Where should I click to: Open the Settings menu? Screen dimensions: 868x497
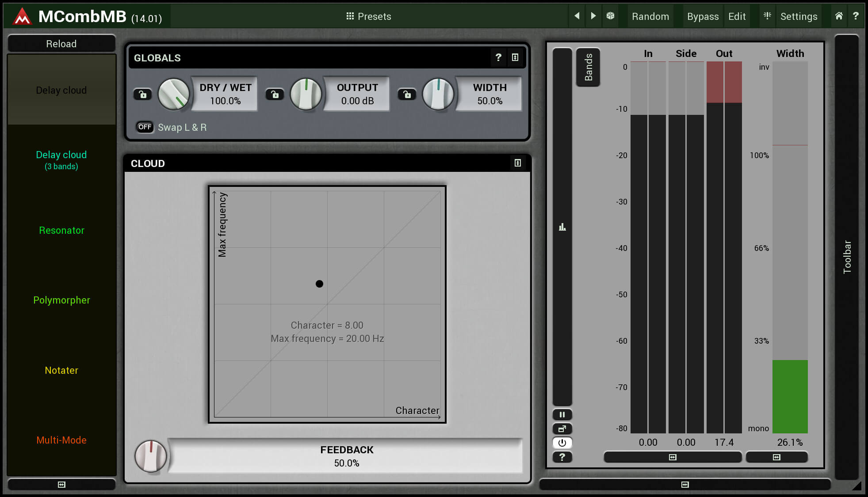799,16
